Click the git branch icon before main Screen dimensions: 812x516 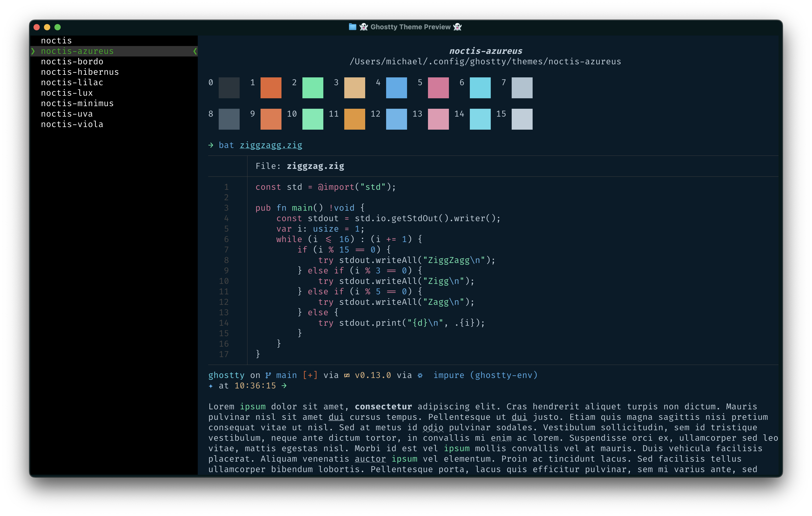268,375
